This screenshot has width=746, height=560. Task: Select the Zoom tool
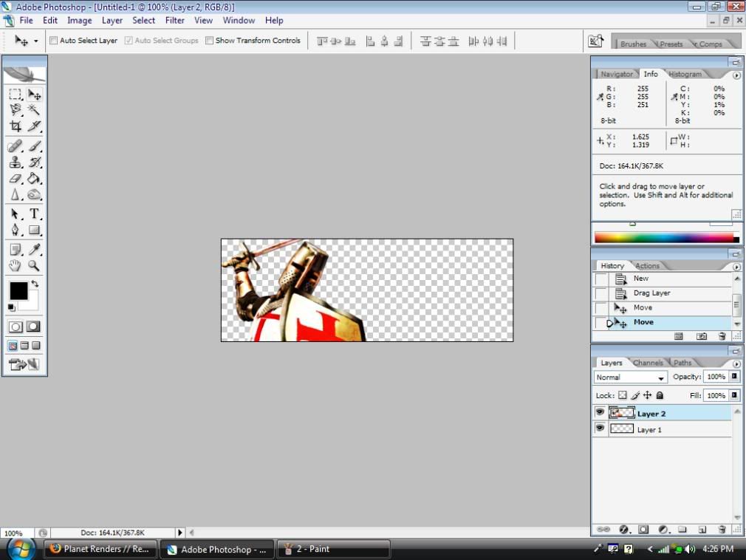(34, 265)
